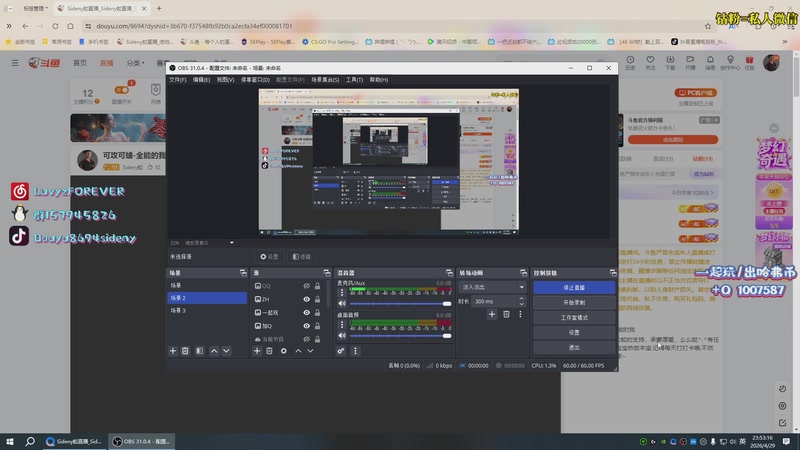Screen dimensions: 800x450
Task: Click the 退出 button in OBS controls
Action: click(574, 347)
